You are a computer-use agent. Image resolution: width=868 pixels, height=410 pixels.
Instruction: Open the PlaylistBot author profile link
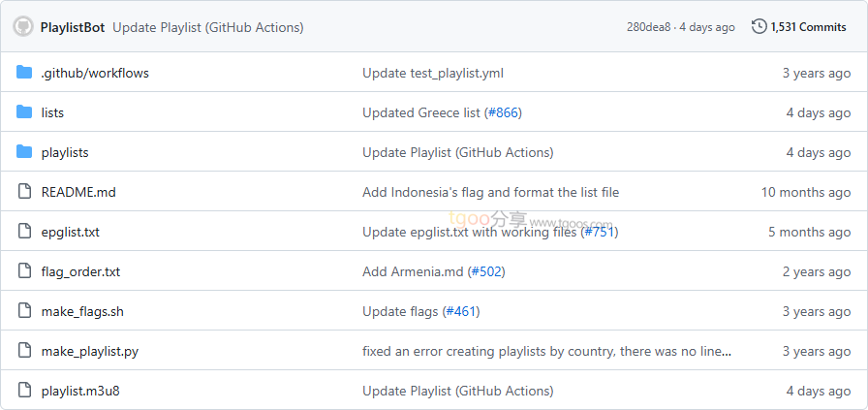73,27
